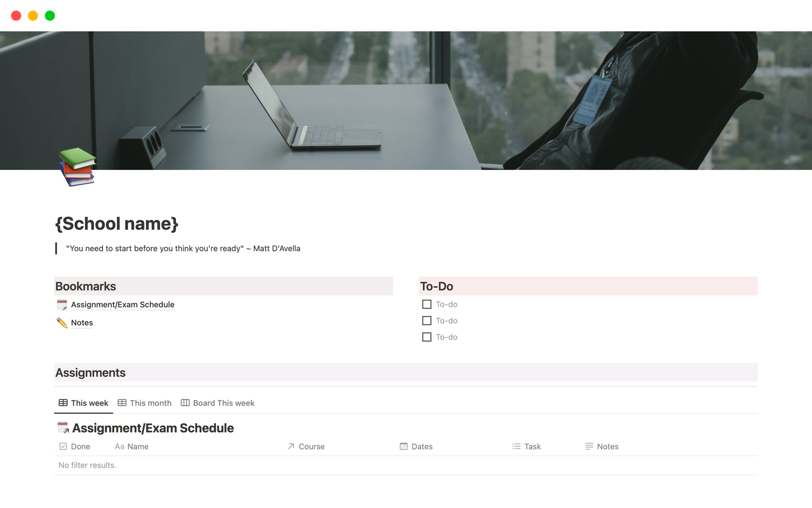Click the Assignment/Exam Schedule link icon
The image size is (812, 508).
[x=61, y=305]
